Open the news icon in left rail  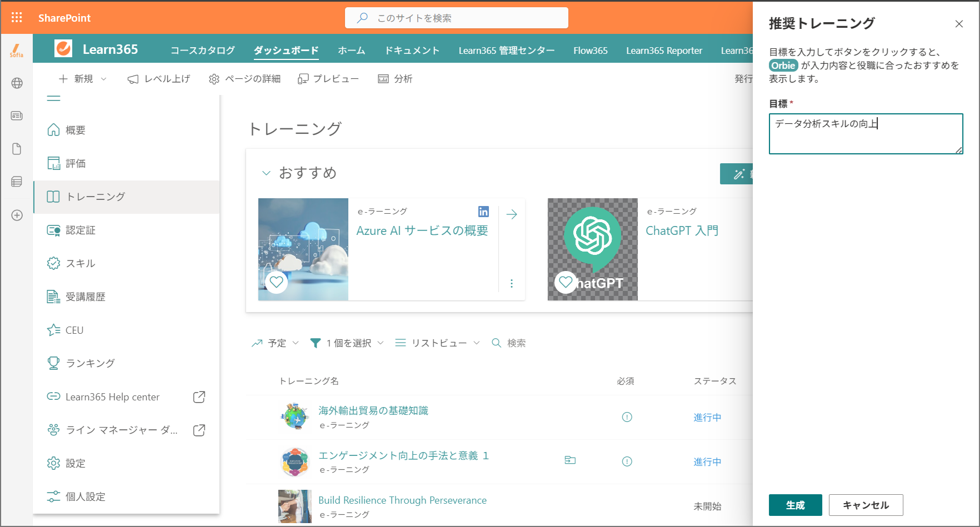click(17, 116)
